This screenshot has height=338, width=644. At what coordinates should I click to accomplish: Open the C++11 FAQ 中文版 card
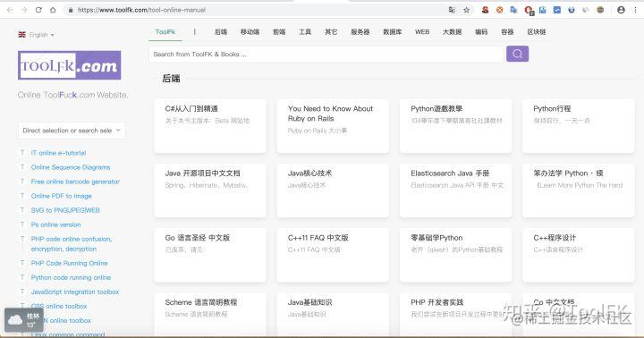[333, 255]
